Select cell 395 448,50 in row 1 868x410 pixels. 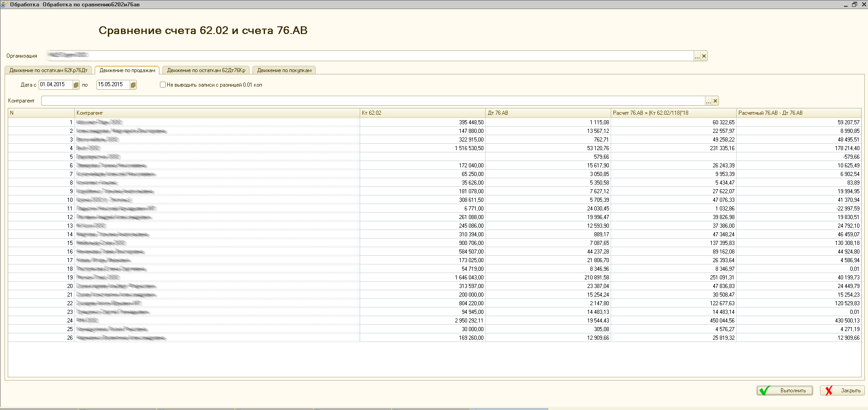(x=423, y=122)
